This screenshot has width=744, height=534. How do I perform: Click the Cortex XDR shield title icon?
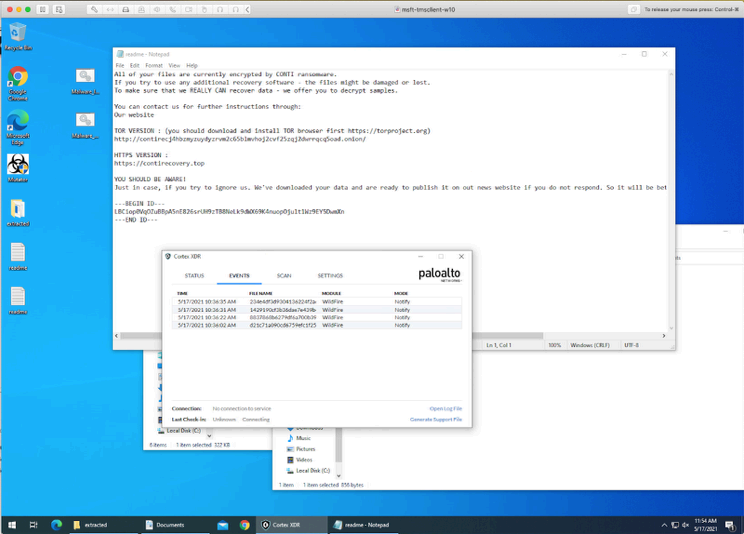click(167, 256)
